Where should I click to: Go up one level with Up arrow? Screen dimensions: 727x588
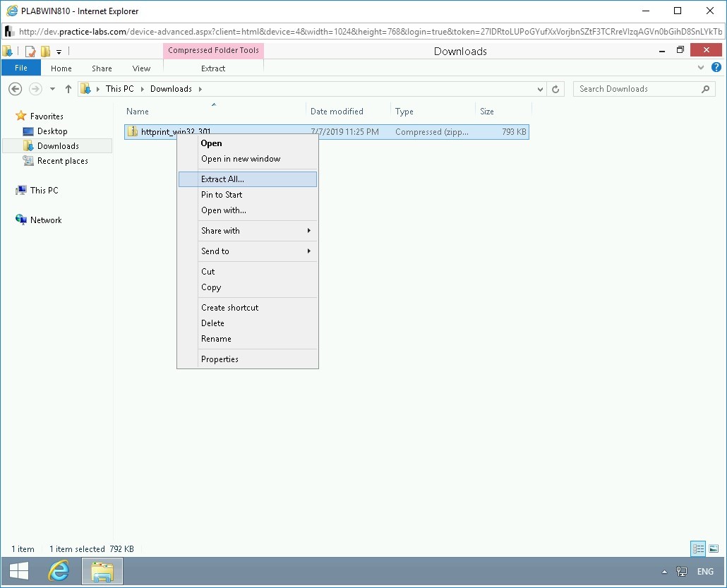pos(68,89)
